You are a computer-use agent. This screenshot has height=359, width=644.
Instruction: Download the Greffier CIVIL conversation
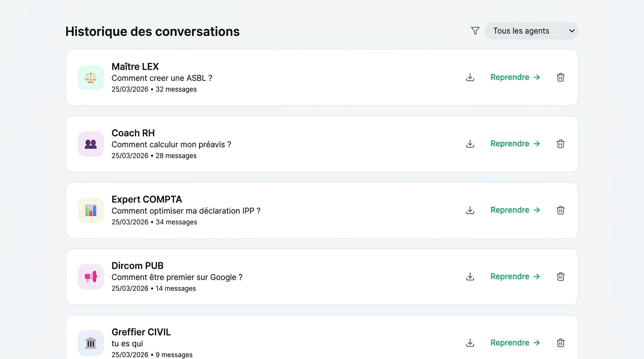point(470,343)
